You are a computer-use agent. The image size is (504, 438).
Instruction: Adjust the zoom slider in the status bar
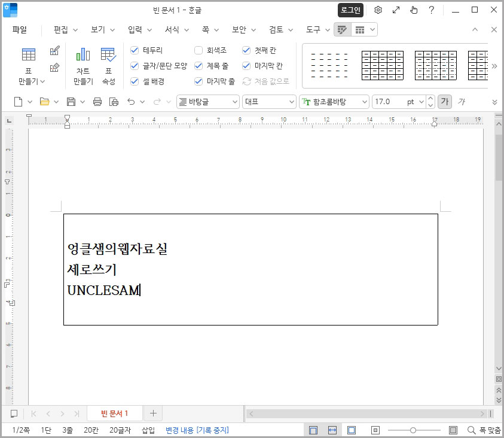[x=413, y=430]
